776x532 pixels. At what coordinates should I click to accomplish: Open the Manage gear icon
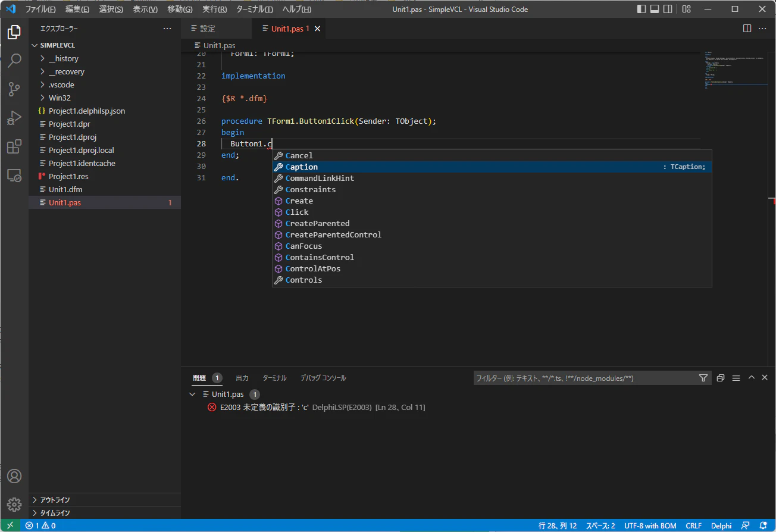point(14,505)
